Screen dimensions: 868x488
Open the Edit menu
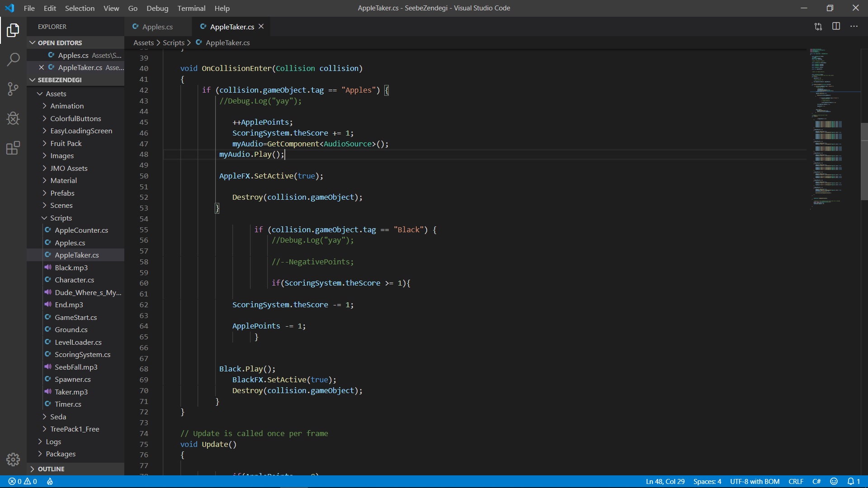click(x=50, y=8)
